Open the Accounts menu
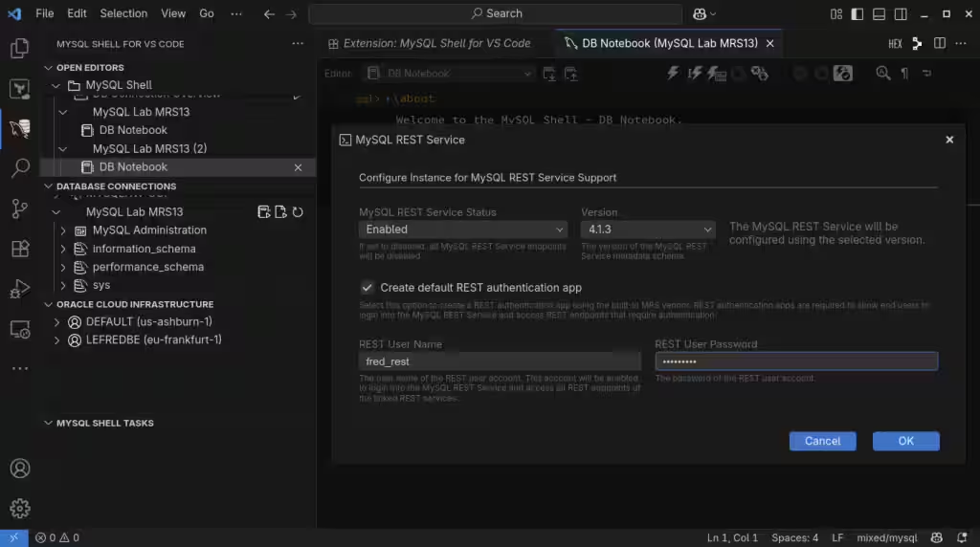This screenshot has width=980, height=547. point(19,469)
